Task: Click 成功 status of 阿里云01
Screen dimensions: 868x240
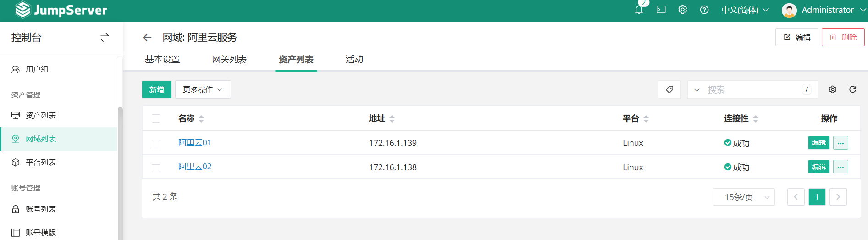Action: pyautogui.click(x=737, y=143)
